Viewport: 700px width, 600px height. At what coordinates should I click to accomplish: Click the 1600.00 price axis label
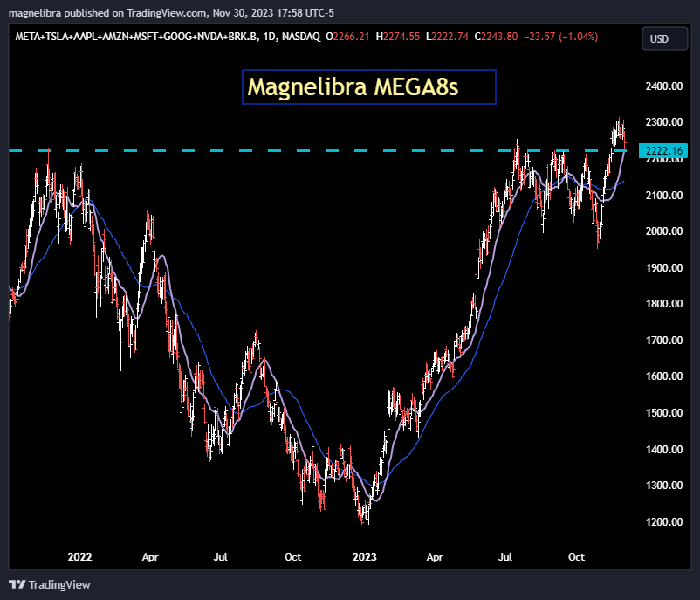click(x=664, y=376)
